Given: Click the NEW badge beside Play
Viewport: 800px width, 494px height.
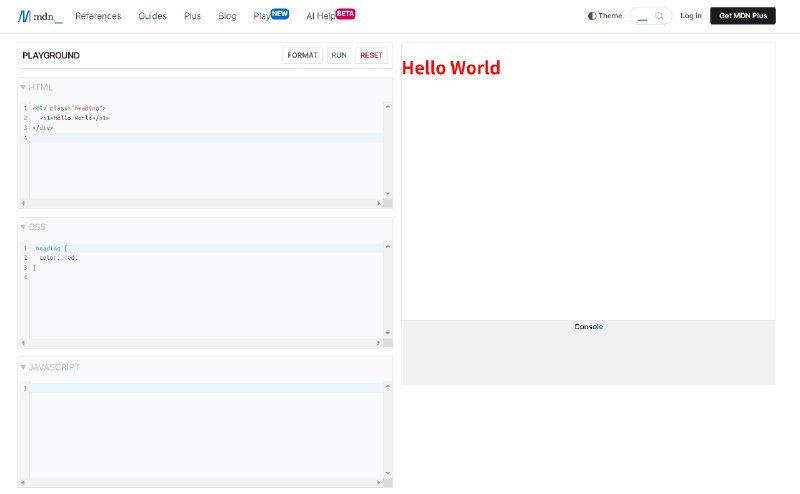Looking at the screenshot, I should pyautogui.click(x=279, y=13).
